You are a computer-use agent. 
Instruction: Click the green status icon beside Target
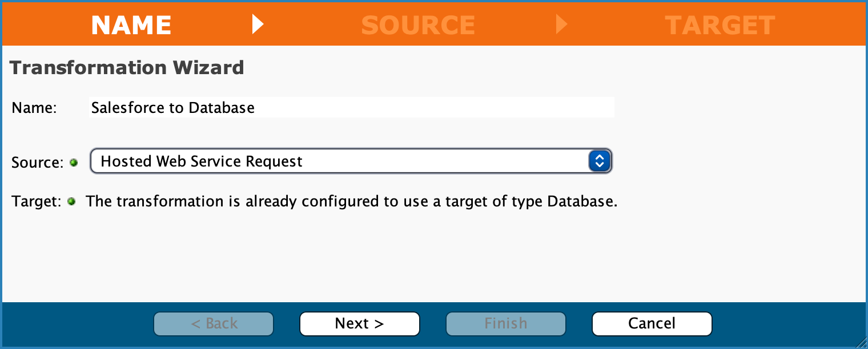(x=72, y=201)
